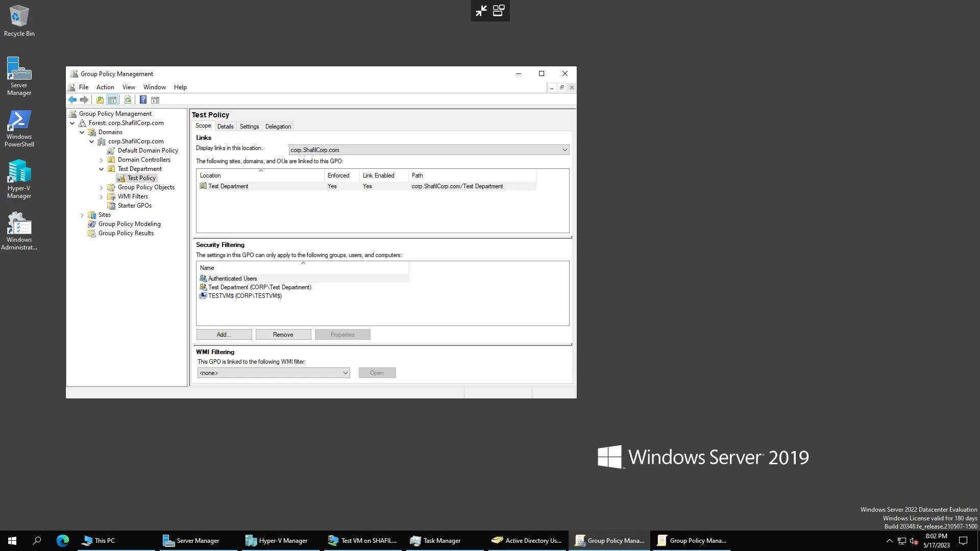Screen dimensions: 980x551
Task: Click the Remove button under Security Filtering
Action: (283, 334)
